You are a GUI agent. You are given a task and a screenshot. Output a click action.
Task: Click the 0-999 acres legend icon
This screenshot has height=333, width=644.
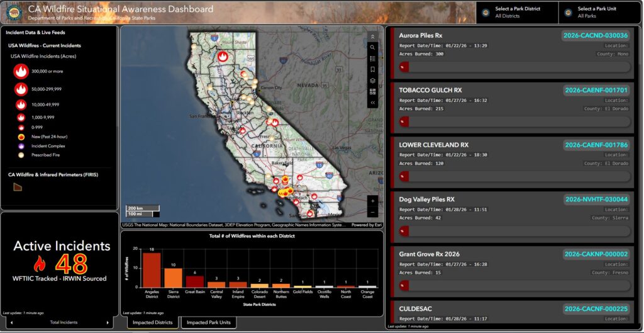coord(21,127)
